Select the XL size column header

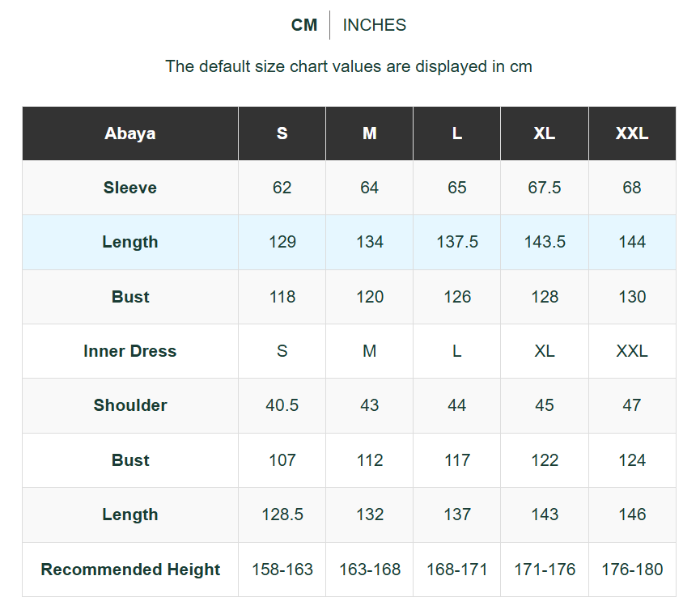click(544, 133)
